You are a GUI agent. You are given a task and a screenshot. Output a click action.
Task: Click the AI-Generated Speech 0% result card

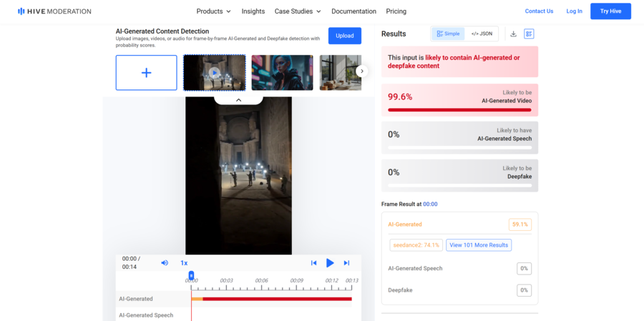459,138
